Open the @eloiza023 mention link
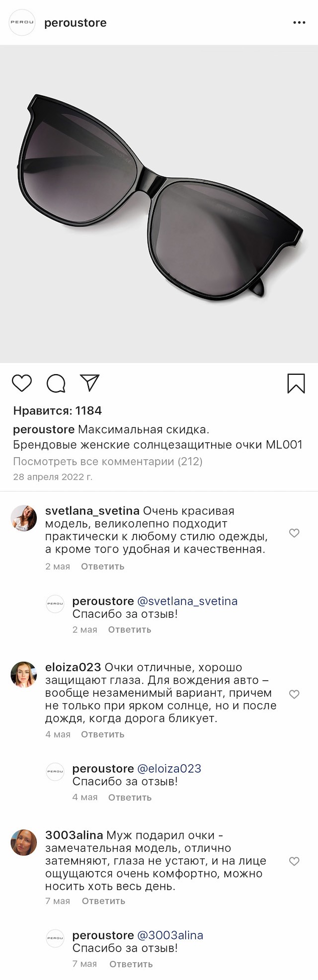This screenshot has width=318, height=980. tap(169, 769)
